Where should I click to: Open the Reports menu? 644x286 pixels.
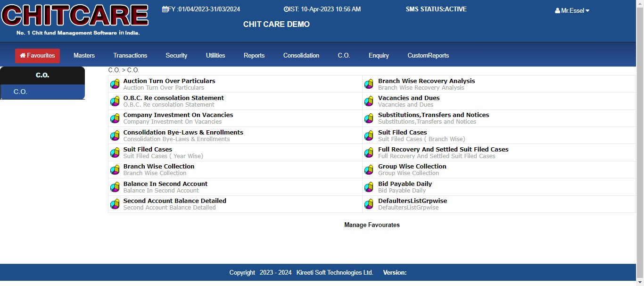[254, 56]
